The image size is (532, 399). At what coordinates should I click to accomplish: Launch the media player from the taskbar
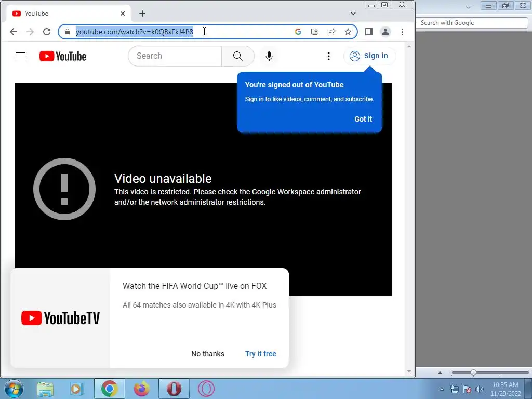click(77, 389)
